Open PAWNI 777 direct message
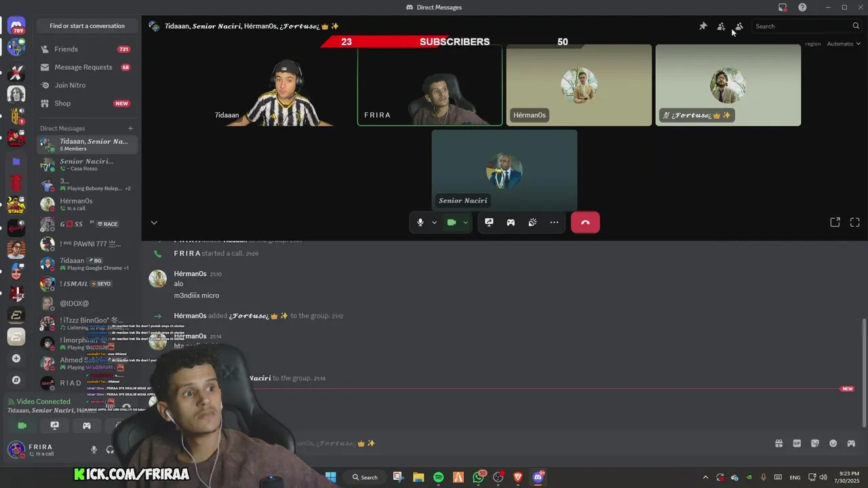 pyautogui.click(x=87, y=243)
